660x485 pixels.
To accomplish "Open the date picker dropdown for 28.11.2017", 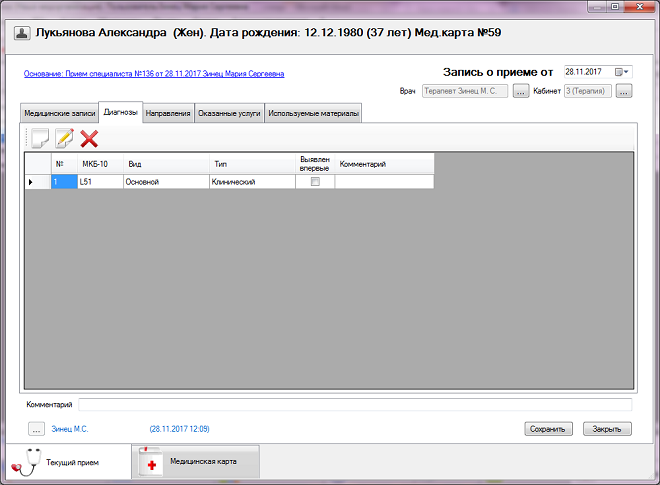I will coord(622,72).
